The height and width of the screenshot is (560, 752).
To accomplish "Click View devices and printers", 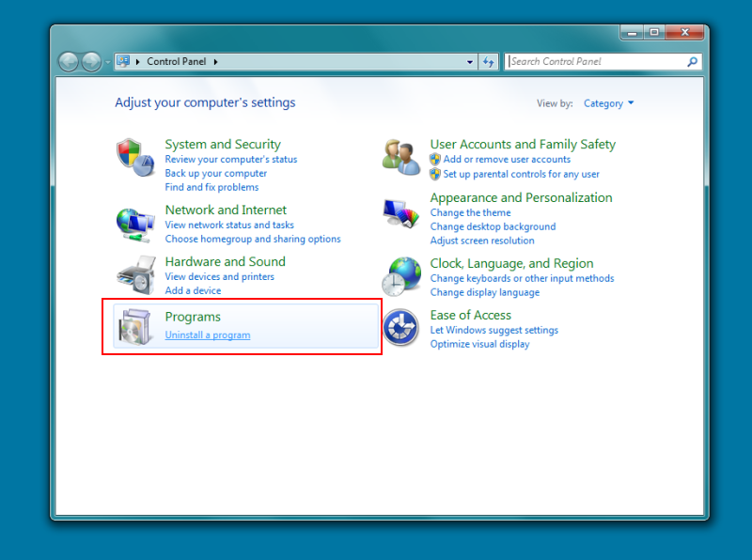I will pyautogui.click(x=220, y=276).
